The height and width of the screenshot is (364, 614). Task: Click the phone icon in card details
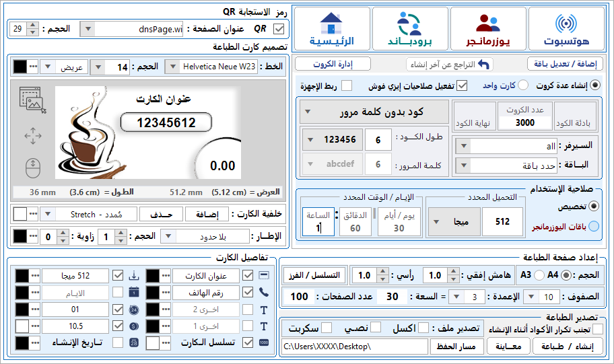[263, 293]
